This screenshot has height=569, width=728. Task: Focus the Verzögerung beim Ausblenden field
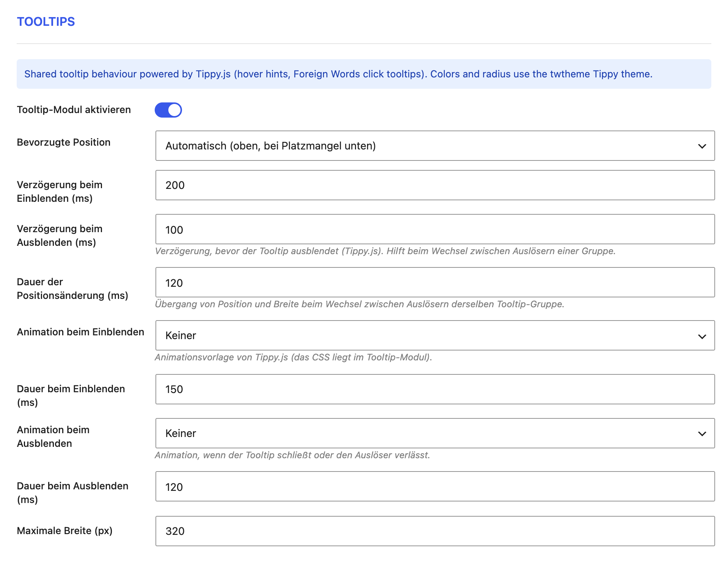(435, 229)
